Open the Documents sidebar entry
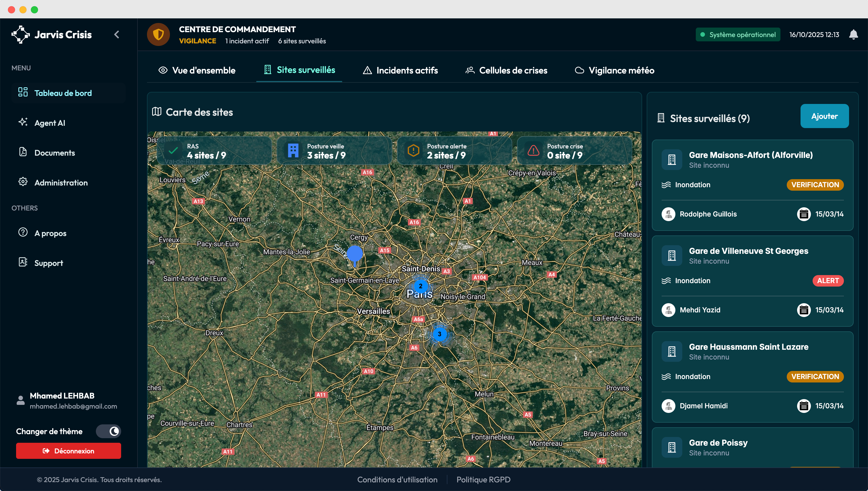 click(x=54, y=153)
